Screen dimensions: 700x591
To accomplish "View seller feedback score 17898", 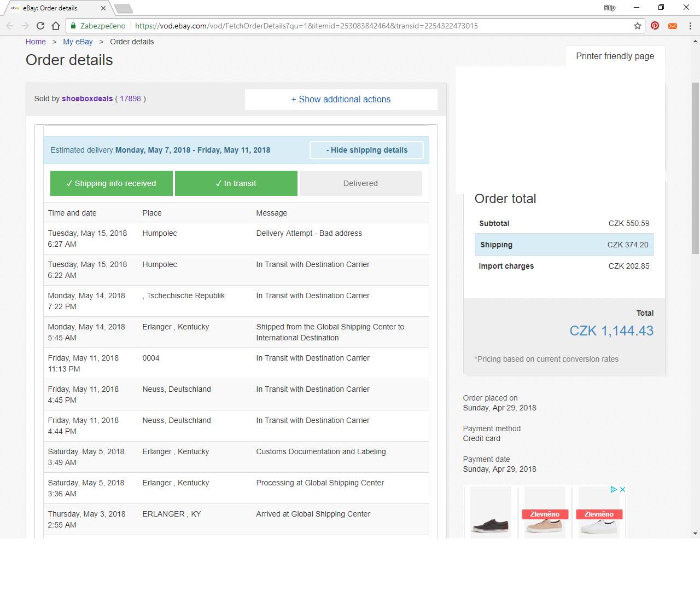I will [x=130, y=99].
